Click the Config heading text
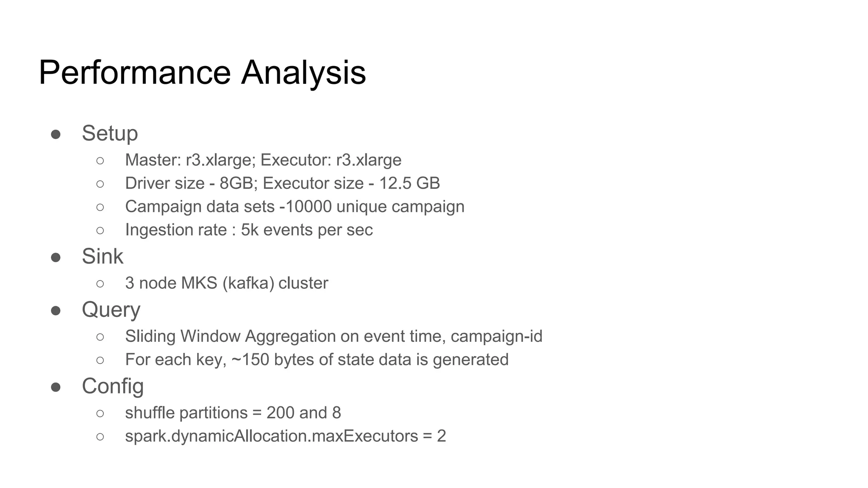Viewport: 868px width, 488px height. point(113,386)
